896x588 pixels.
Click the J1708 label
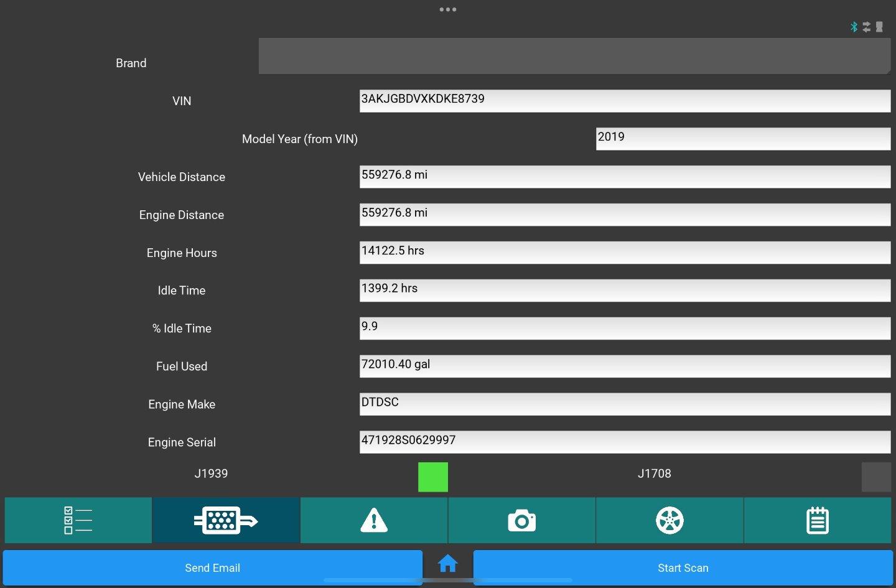pos(655,474)
